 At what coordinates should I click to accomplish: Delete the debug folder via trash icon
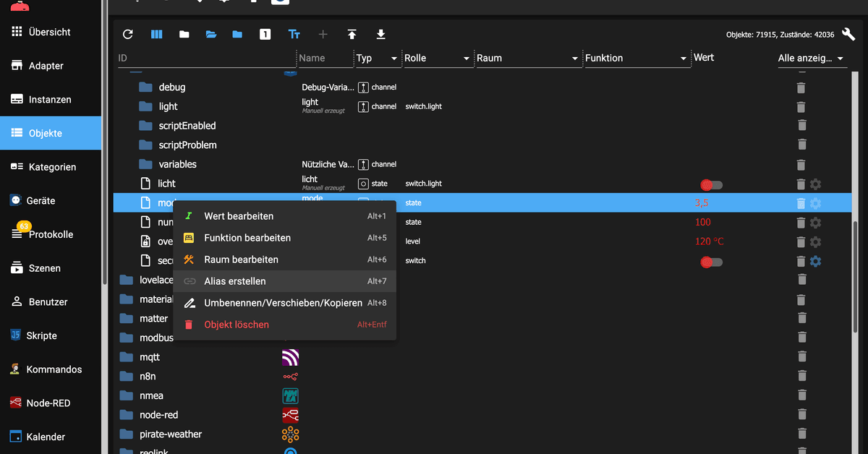coord(801,87)
